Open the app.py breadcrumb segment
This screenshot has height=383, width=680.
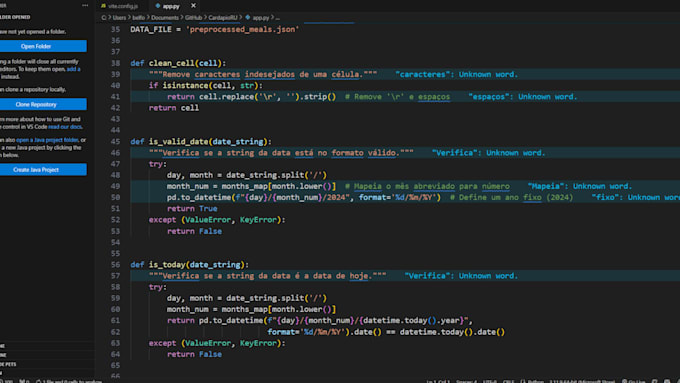click(x=261, y=18)
